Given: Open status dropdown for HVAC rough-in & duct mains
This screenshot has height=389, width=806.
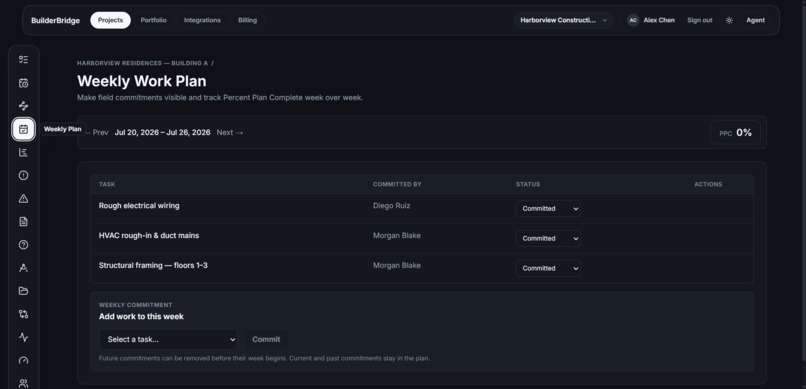Looking at the screenshot, I should click(548, 238).
